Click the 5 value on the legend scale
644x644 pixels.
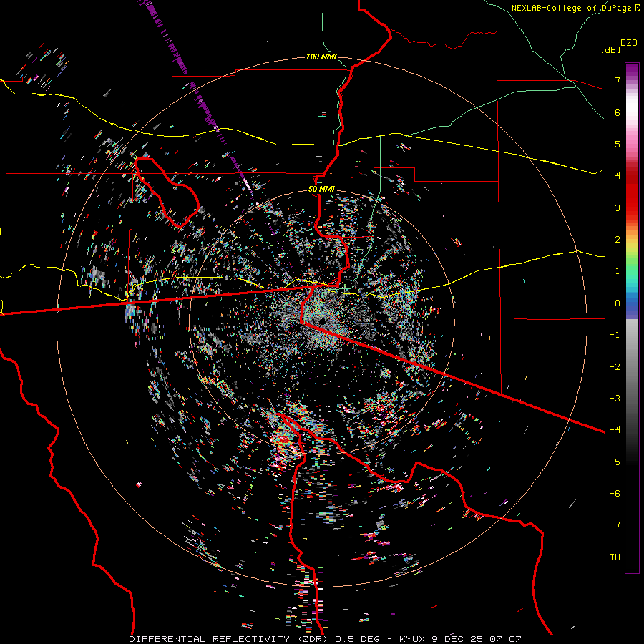pyautogui.click(x=618, y=144)
